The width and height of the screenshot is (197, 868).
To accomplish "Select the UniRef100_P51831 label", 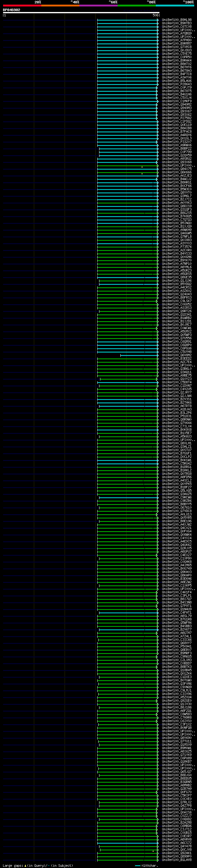I will coord(176,416).
